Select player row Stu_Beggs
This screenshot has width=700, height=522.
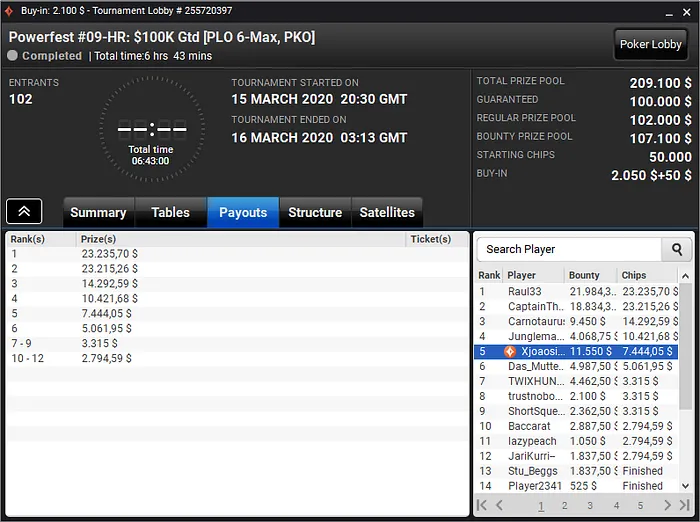[576, 471]
